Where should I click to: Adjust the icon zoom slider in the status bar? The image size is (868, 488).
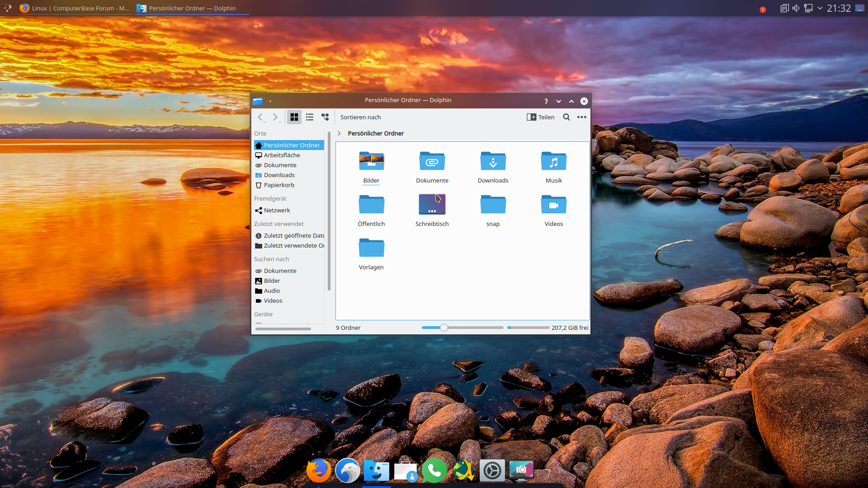click(x=444, y=328)
